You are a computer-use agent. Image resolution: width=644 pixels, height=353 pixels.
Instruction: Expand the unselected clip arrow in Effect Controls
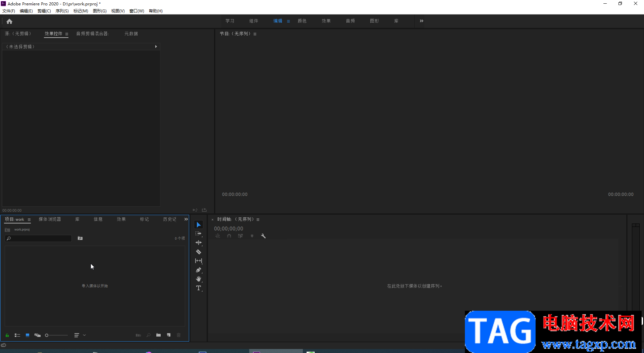pos(156,47)
